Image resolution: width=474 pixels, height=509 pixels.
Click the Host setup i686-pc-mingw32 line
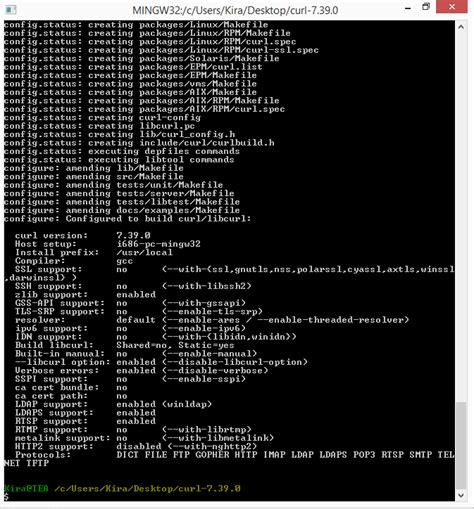(x=108, y=244)
